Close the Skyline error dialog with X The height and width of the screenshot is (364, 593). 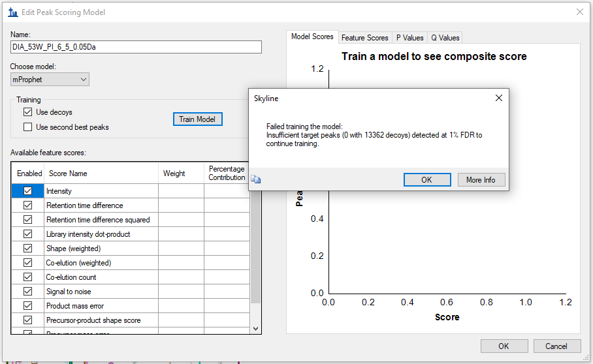click(499, 98)
